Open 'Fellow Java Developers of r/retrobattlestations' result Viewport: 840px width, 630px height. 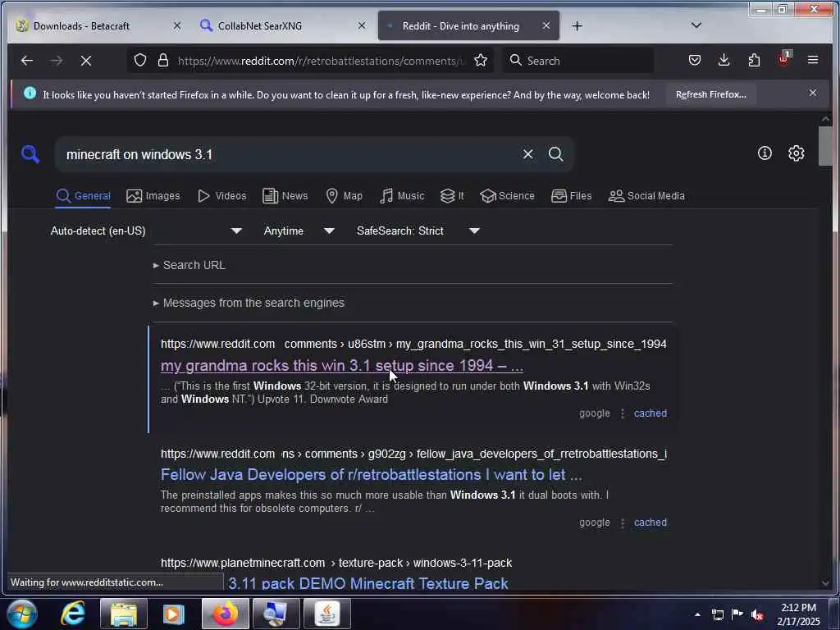372,475
